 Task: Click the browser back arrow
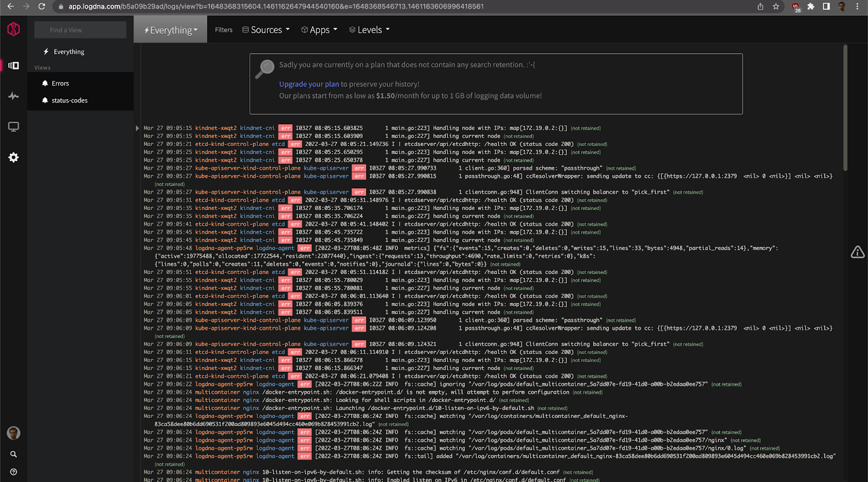[x=10, y=7]
